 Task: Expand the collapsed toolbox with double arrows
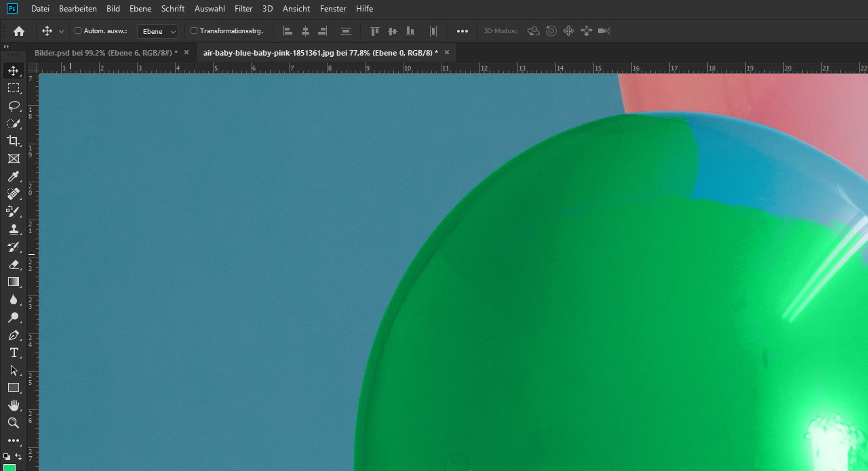point(7,46)
